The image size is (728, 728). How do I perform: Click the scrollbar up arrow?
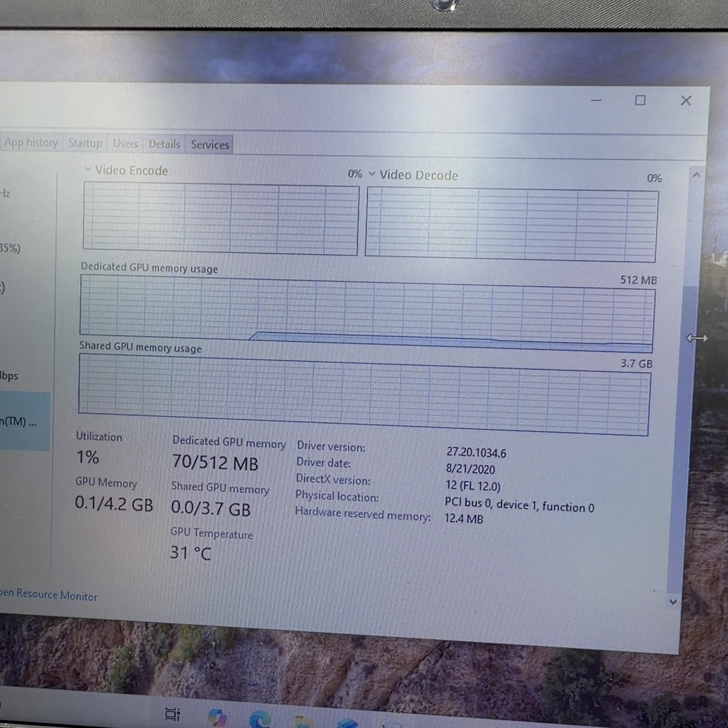[x=696, y=175]
